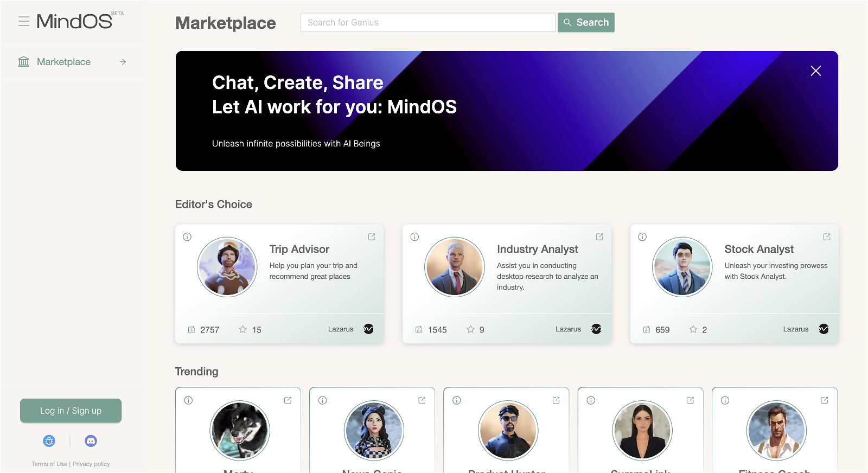The image size is (868, 473).
Task: Toggle the hamburger menu icon
Action: pyautogui.click(x=24, y=22)
